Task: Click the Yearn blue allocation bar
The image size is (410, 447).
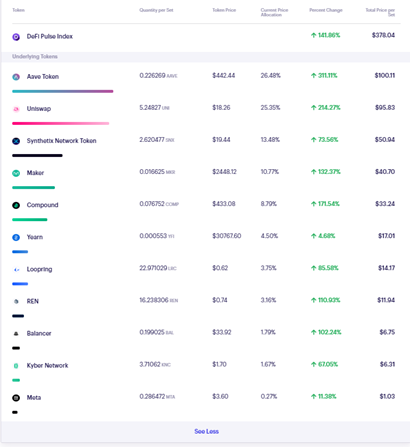Action: (20, 252)
